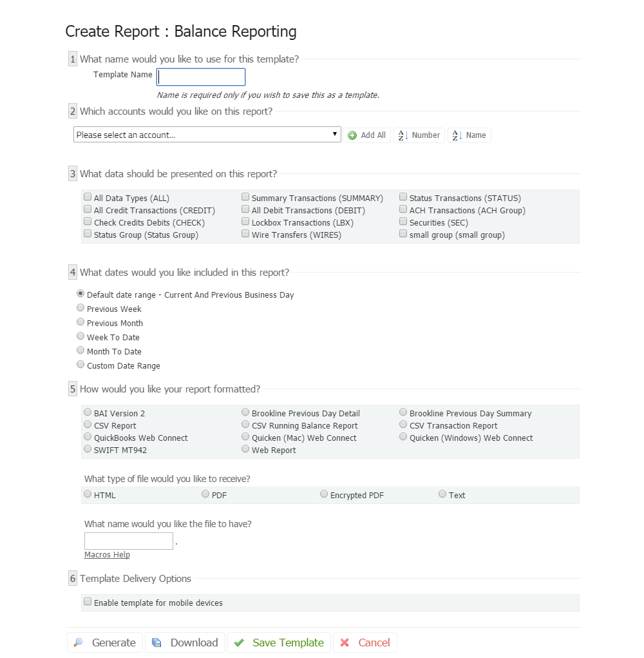Click the Download report icon
This screenshot has height=658, width=644.
pyautogui.click(x=156, y=643)
